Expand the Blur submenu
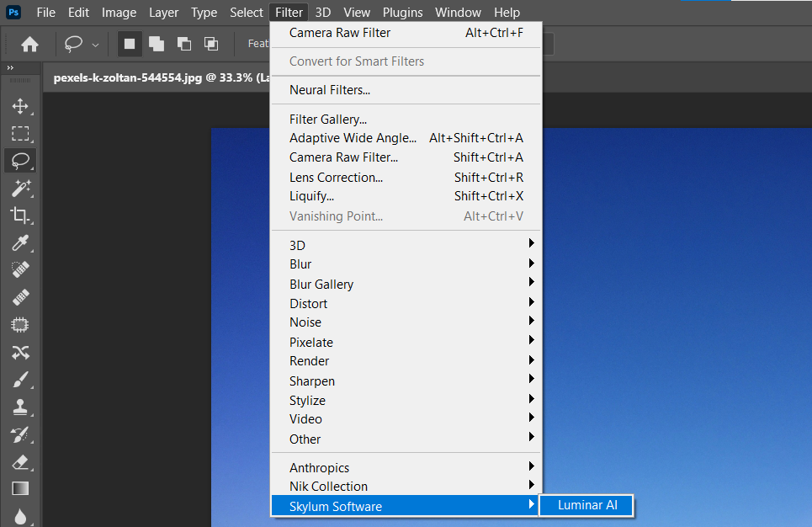Image resolution: width=812 pixels, height=527 pixels. (406, 263)
